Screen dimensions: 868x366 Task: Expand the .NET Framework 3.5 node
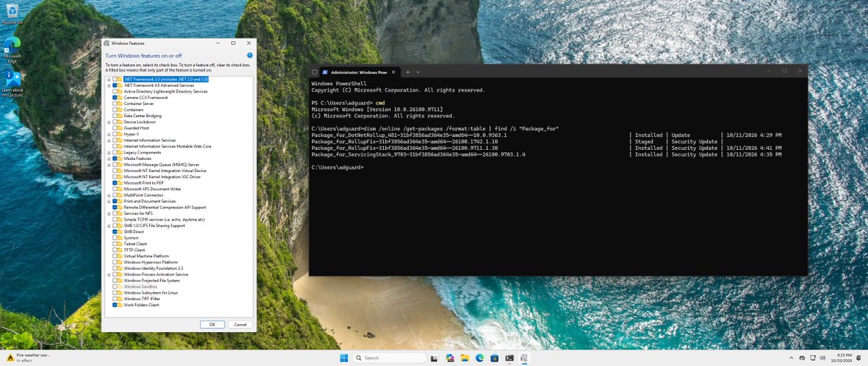pyautogui.click(x=109, y=80)
